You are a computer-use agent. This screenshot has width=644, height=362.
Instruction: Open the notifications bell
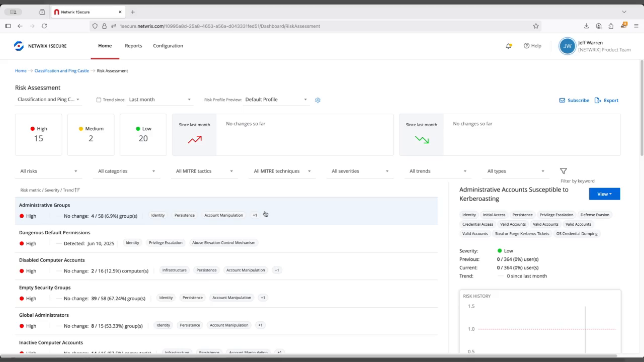pos(509,46)
